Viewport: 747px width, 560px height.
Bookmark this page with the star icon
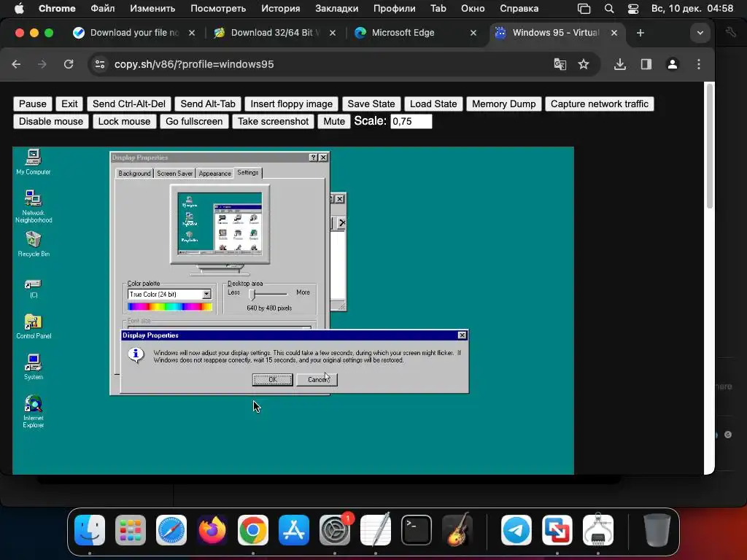[584, 64]
